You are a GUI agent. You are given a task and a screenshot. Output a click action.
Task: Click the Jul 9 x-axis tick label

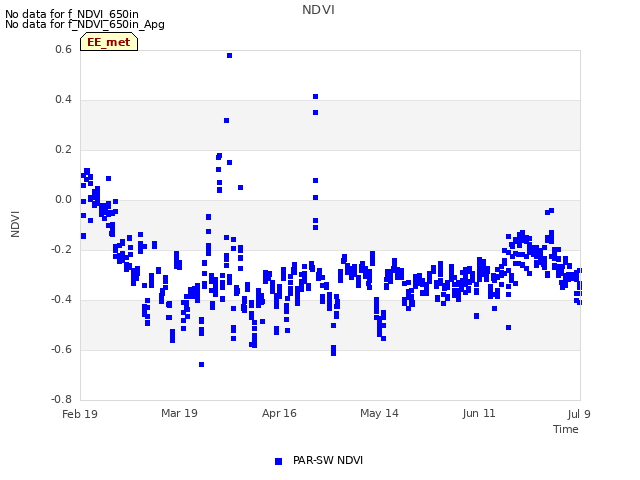click(579, 414)
